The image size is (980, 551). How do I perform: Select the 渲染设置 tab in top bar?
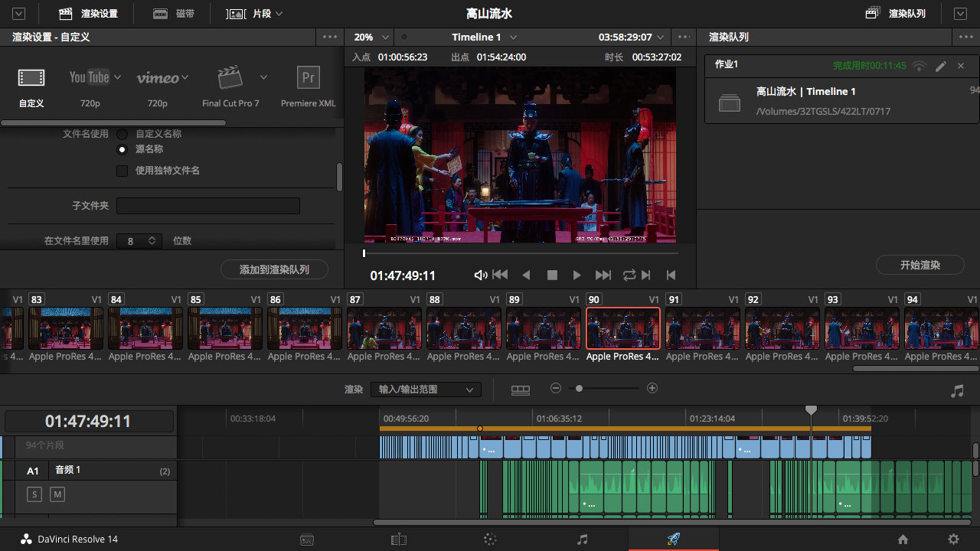click(x=89, y=14)
